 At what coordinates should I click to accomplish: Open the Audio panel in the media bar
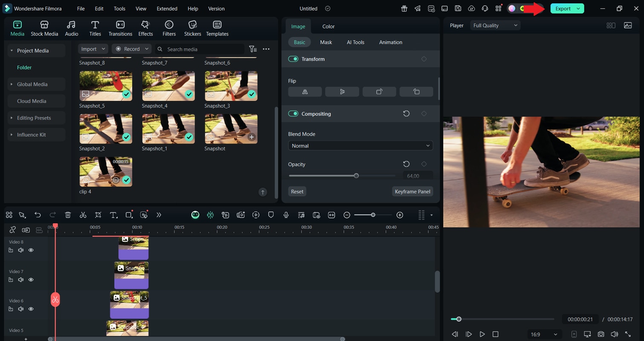pyautogui.click(x=71, y=28)
